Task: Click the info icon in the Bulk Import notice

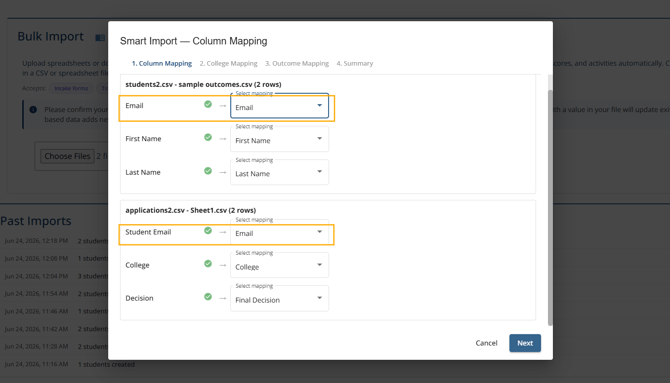Action: pos(33,109)
